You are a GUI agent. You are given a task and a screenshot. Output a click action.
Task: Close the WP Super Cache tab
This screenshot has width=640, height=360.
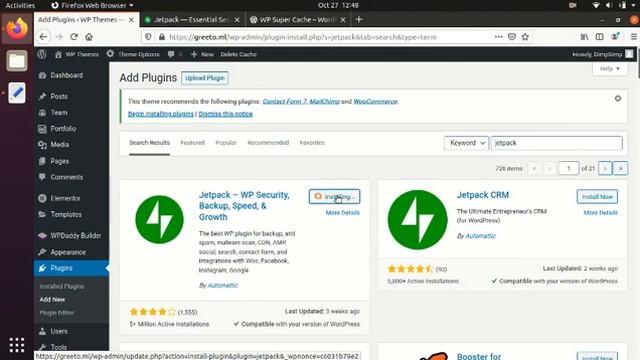(343, 20)
